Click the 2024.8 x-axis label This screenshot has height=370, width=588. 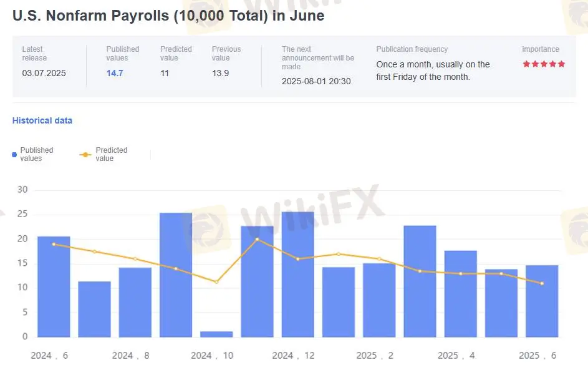coord(131,355)
